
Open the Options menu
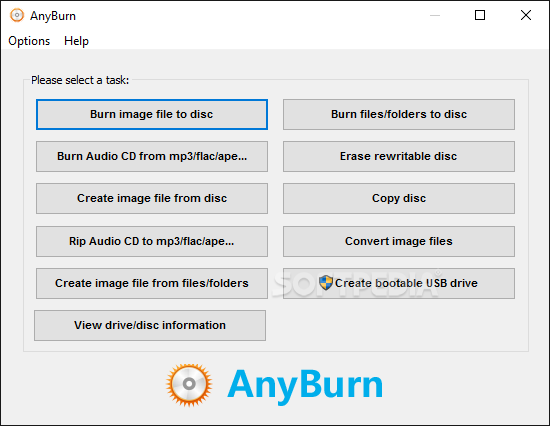point(29,41)
